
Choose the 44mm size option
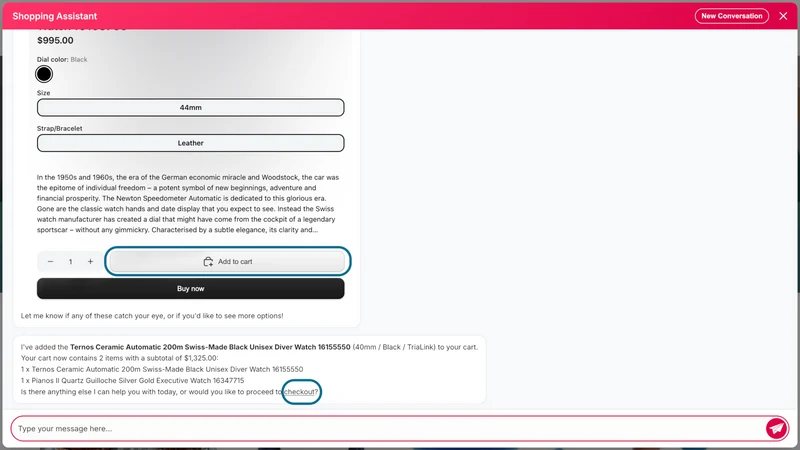coord(190,108)
